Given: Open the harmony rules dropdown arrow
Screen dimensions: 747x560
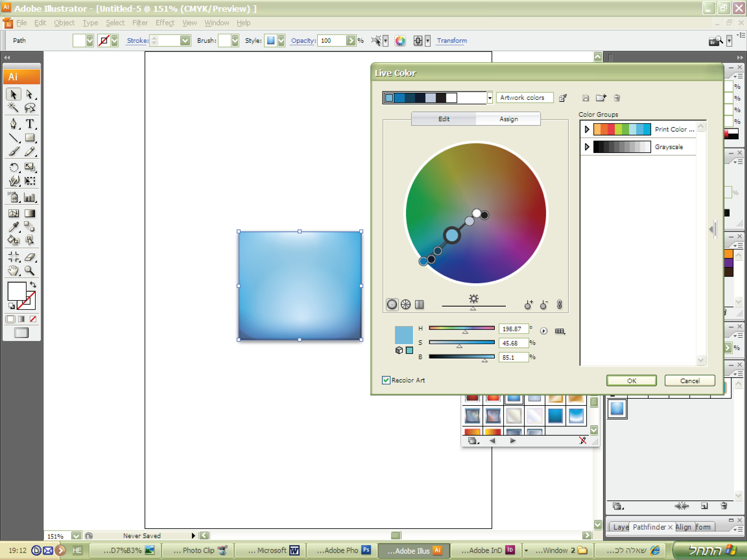Looking at the screenshot, I should 490,98.
